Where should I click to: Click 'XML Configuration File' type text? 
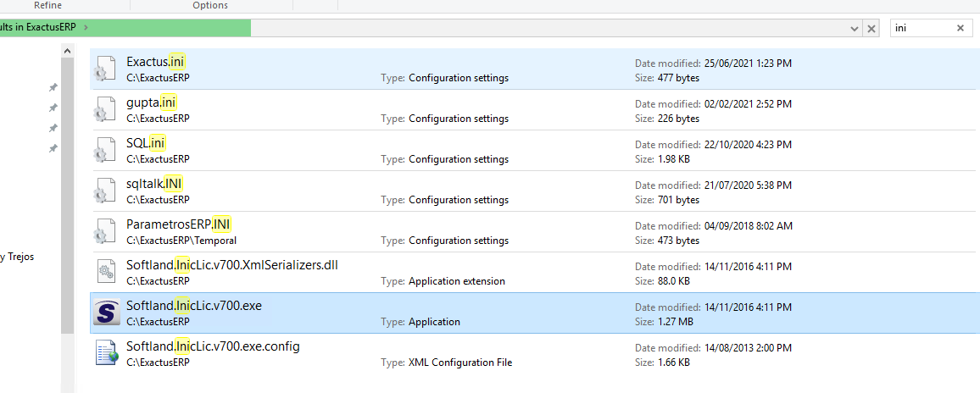pos(460,363)
